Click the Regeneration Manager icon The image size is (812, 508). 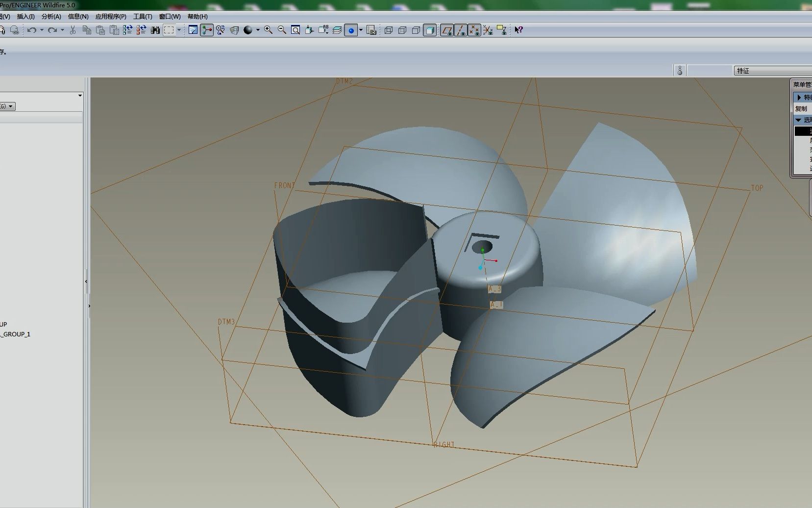pyautogui.click(x=142, y=30)
